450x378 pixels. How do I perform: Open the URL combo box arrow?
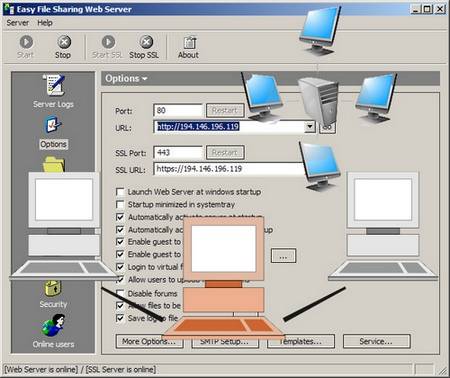coord(310,127)
